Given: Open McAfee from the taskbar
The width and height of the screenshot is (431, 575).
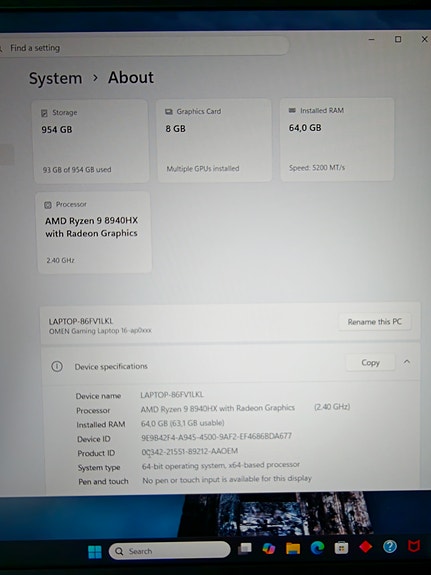Looking at the screenshot, I should [414, 546].
